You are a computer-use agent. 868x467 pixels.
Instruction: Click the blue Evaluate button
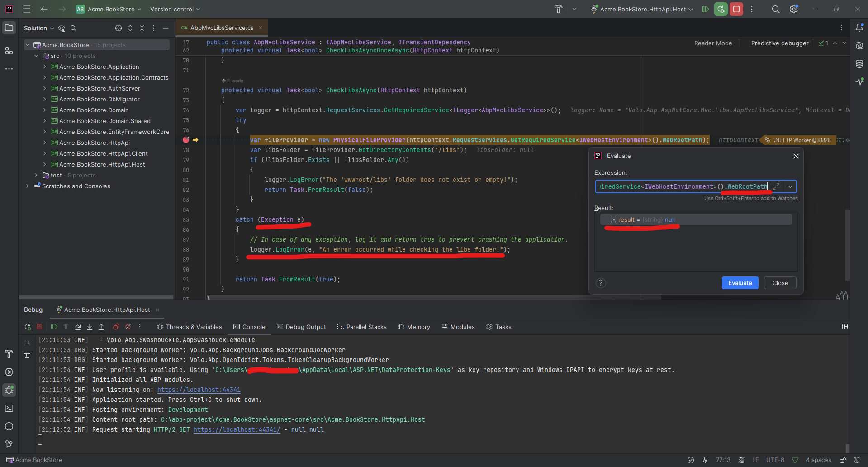coord(740,283)
